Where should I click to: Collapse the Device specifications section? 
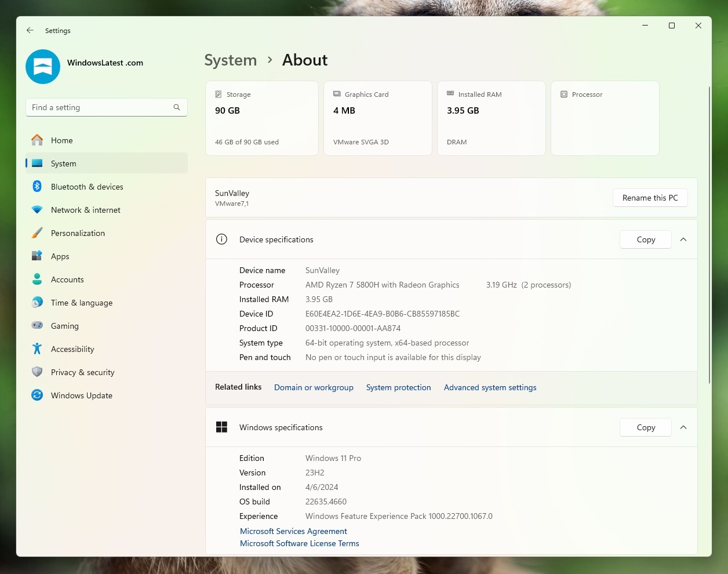coord(683,239)
